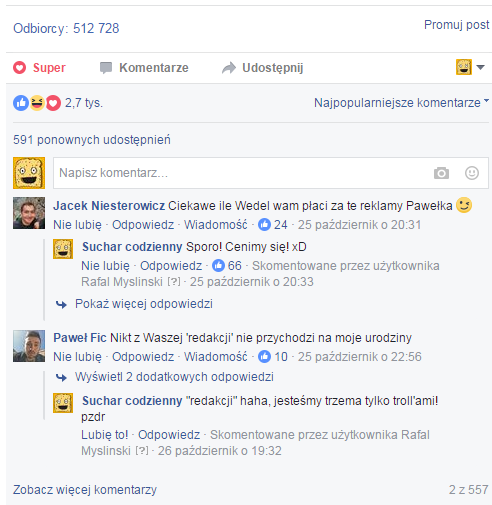Screen dimensions: 492x505
Task: Open the emoji smiley picker in comment box
Action: click(472, 173)
